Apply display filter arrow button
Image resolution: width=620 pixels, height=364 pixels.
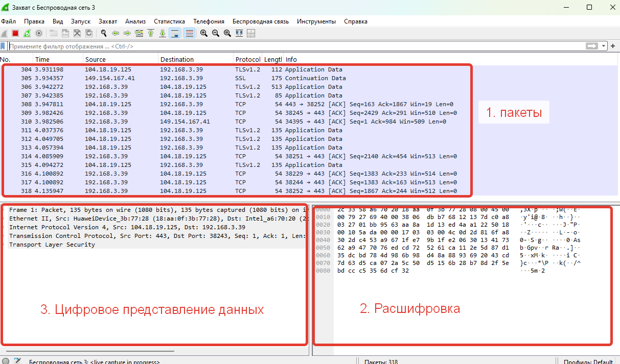[x=592, y=46]
